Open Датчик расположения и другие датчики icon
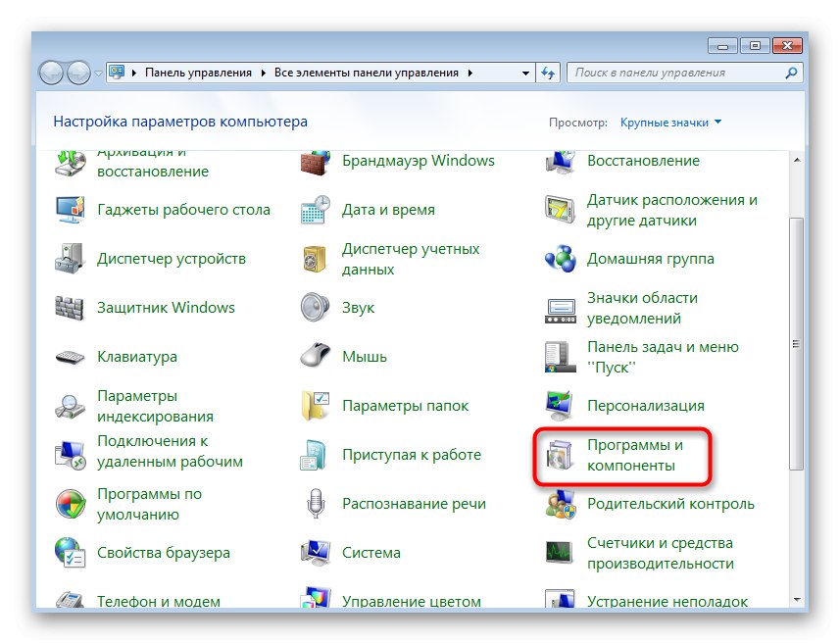 pos(560,210)
